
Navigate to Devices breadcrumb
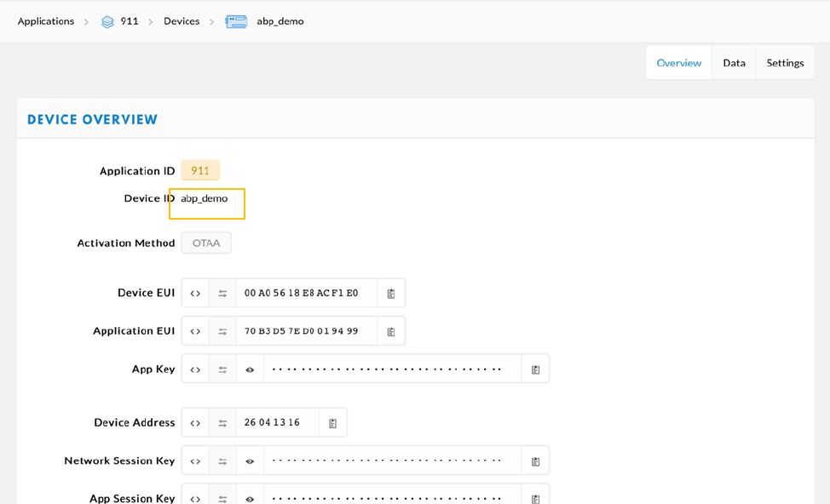[182, 21]
